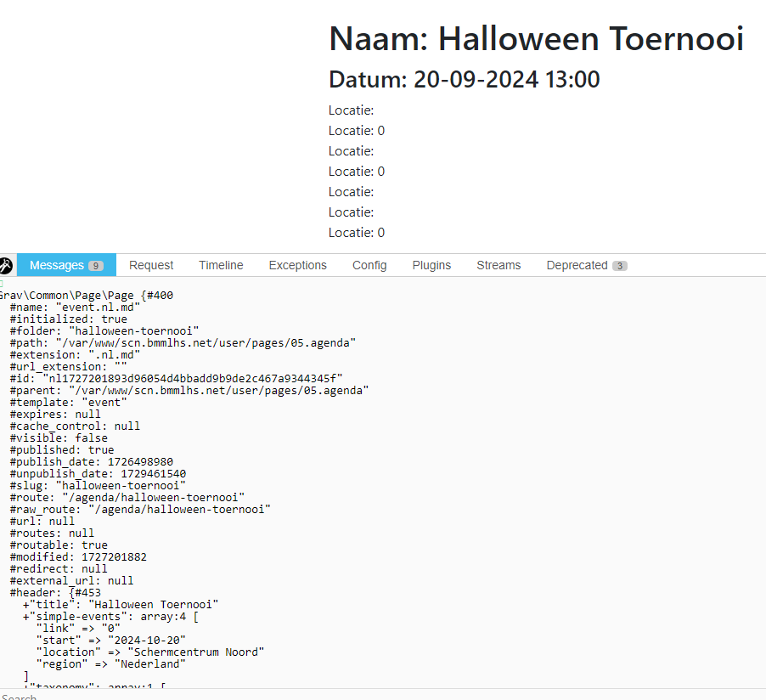Open the Deprecated tab
Viewport: 766px width, 700px height.
click(x=587, y=265)
